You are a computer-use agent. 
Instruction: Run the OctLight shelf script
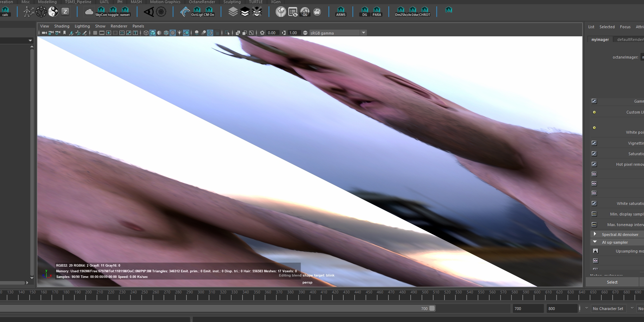pos(197,12)
